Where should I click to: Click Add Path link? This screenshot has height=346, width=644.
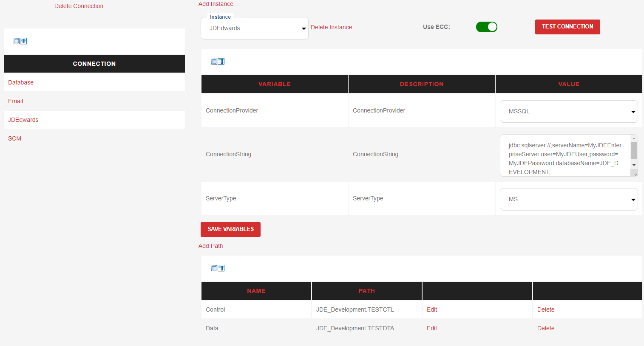pos(210,246)
